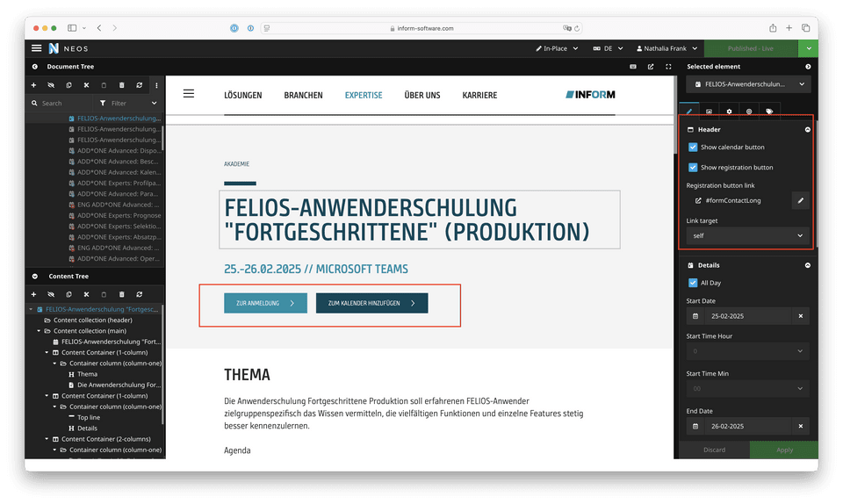Click the ÜBER UNS navigation item

click(x=422, y=95)
